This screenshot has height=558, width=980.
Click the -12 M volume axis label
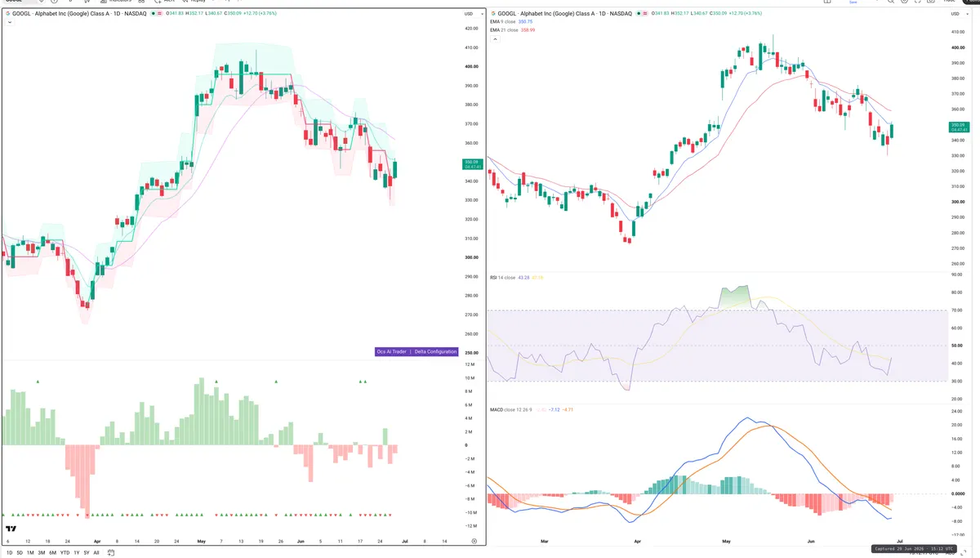[470, 525]
